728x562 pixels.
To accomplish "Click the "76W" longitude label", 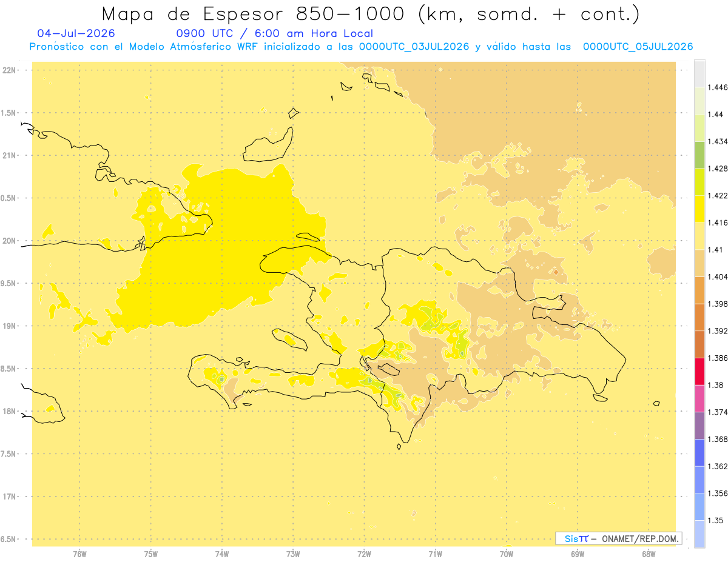I will 79,554.
